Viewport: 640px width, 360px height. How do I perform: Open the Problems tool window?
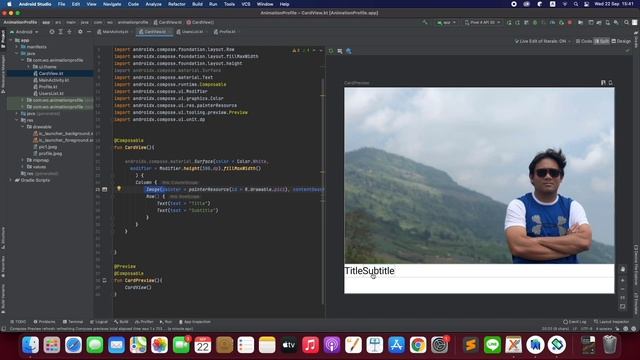(44, 322)
